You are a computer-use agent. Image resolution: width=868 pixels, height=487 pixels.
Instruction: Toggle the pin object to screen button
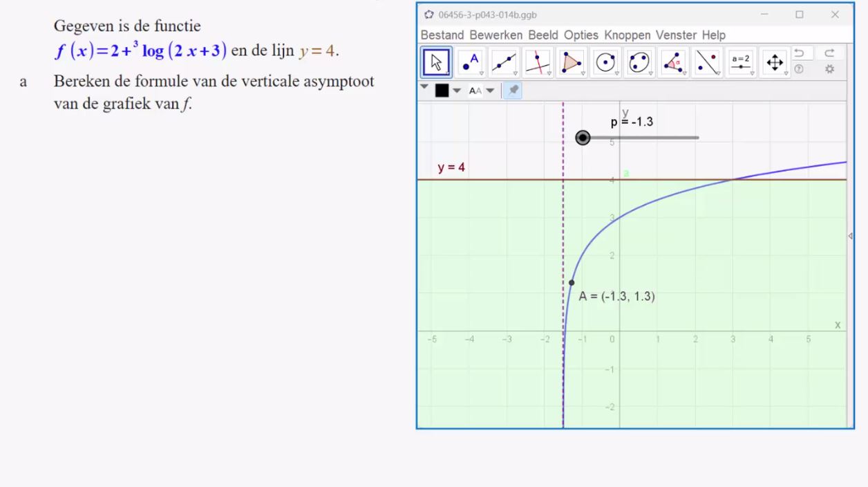[513, 90]
